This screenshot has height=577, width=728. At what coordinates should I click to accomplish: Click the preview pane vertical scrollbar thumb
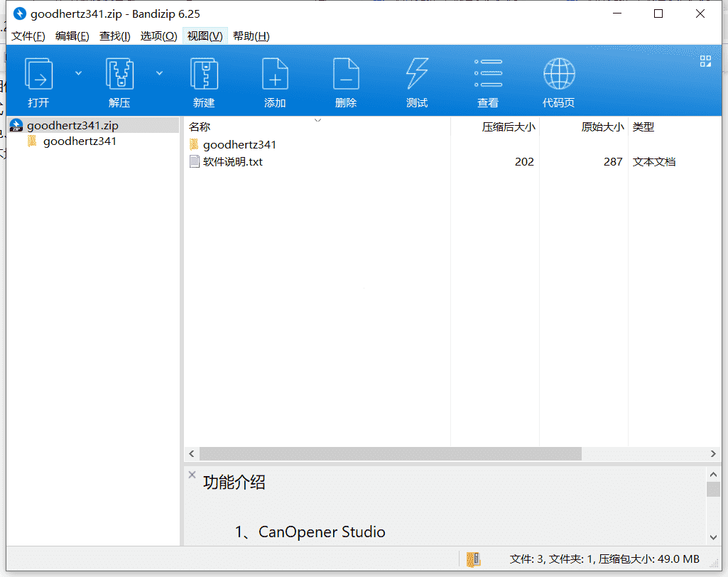713,490
